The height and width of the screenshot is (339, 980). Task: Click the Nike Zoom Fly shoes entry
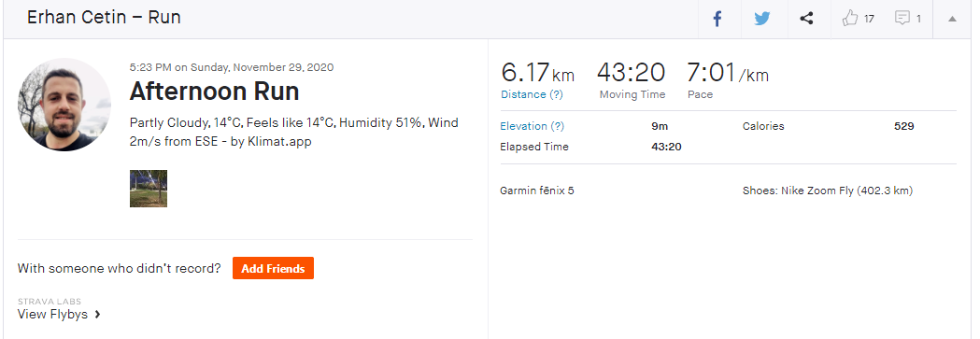[x=828, y=191]
